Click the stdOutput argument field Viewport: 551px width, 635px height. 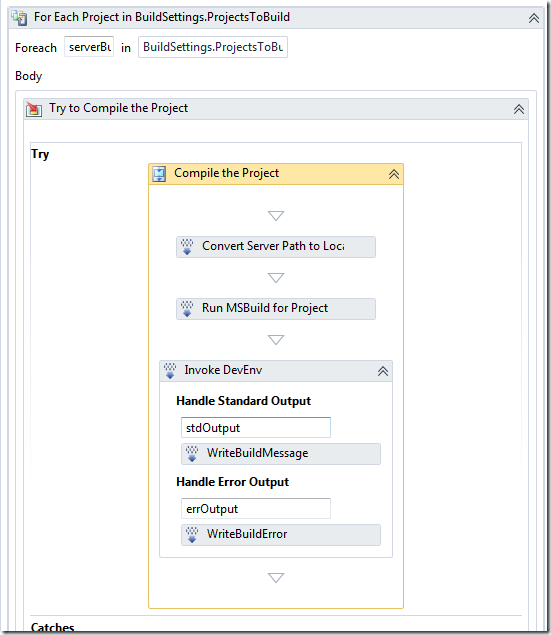tap(256, 428)
